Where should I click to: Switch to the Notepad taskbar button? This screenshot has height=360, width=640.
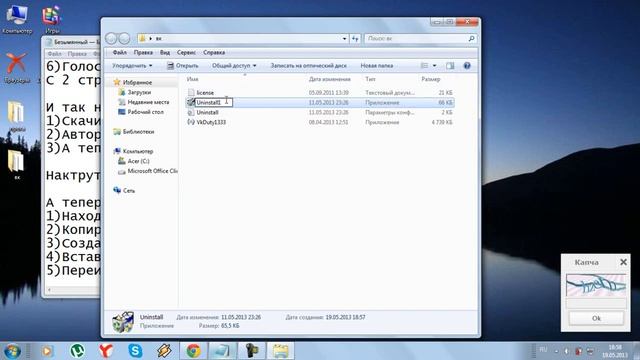click(222, 351)
